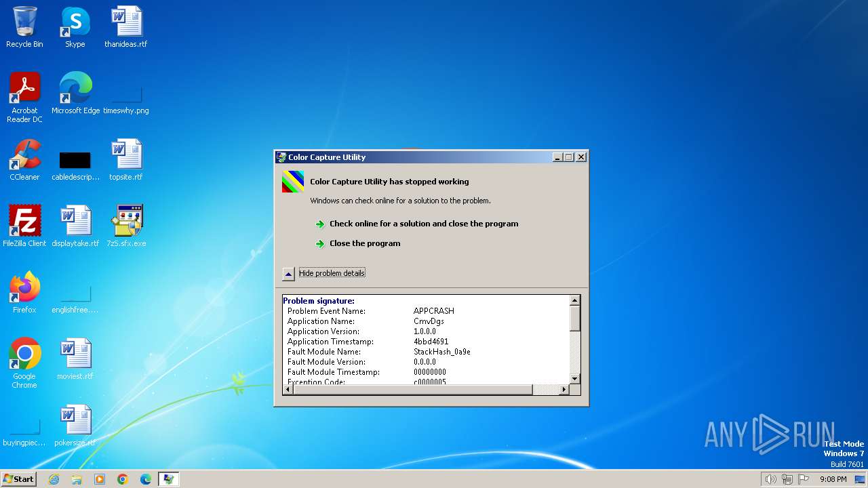Click the Fault Module Timestamp label
This screenshot has width=868, height=488.
point(333,372)
